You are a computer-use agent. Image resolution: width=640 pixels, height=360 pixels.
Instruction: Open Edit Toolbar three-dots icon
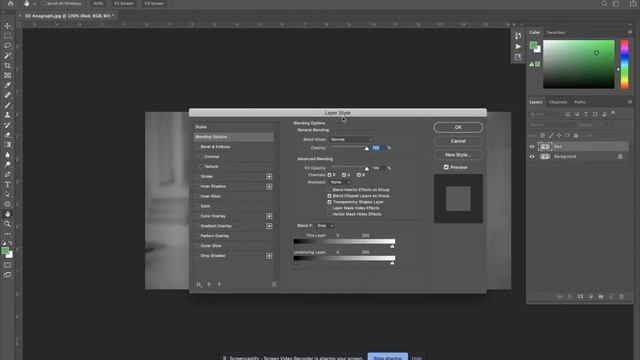point(7,234)
